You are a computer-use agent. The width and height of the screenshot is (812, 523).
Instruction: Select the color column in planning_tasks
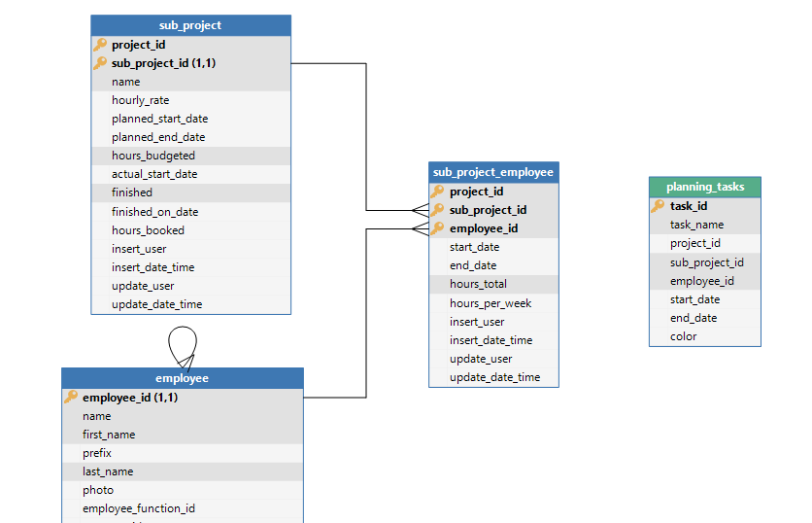pyautogui.click(x=683, y=336)
